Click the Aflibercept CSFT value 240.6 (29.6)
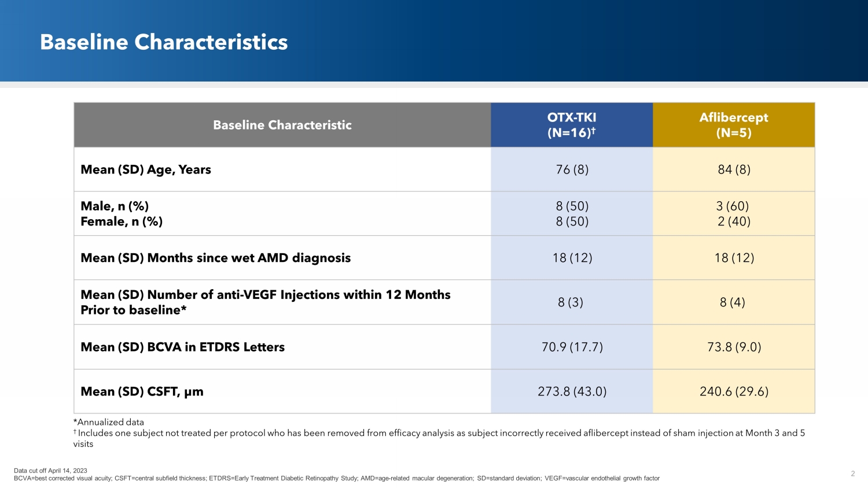Screen dimensions: 868x488 tap(734, 391)
